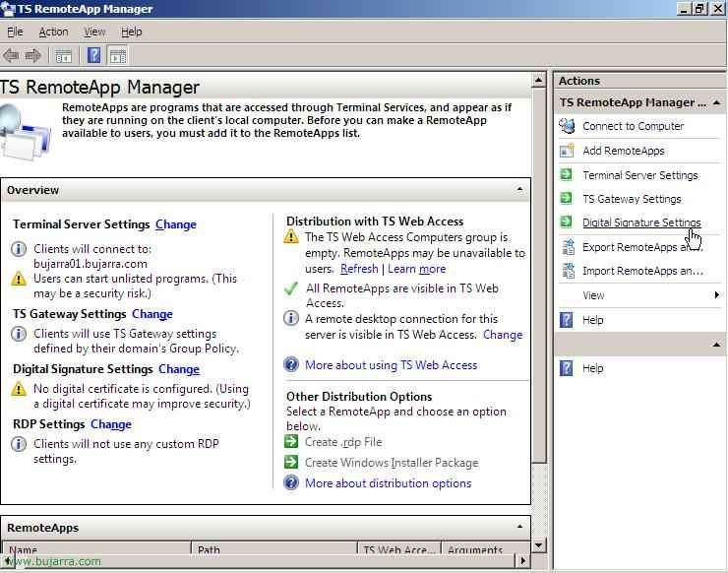Click the Export RemoteApps icon
The height and width of the screenshot is (573, 728).
point(567,247)
